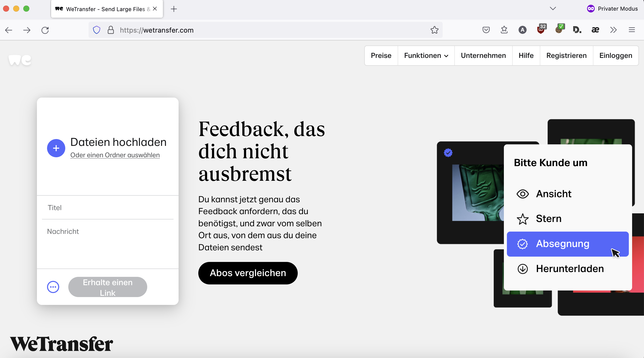Open the list-all-tabs chevron in tab bar

pyautogui.click(x=553, y=9)
